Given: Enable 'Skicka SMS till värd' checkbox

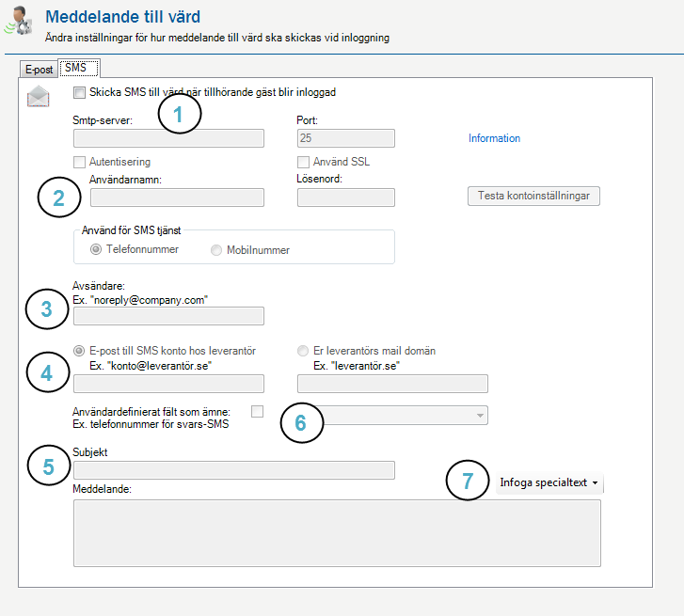Looking at the screenshot, I should coord(79,92).
